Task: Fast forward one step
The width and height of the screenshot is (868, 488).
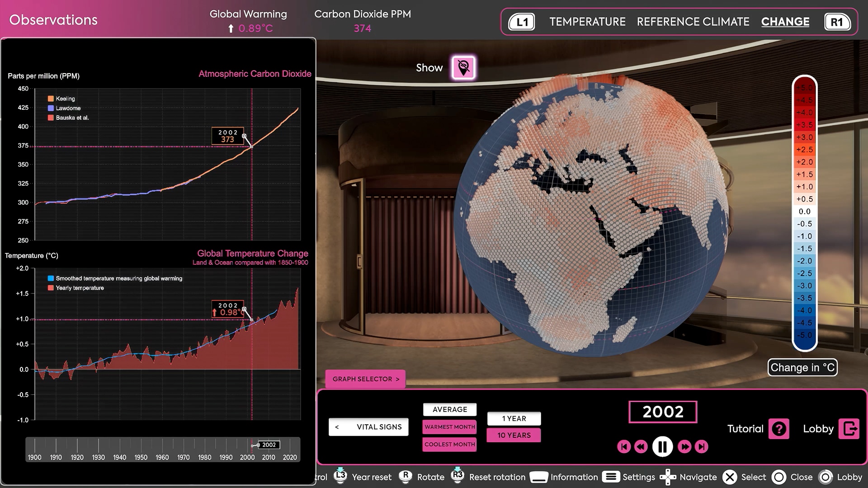Action: click(x=684, y=446)
